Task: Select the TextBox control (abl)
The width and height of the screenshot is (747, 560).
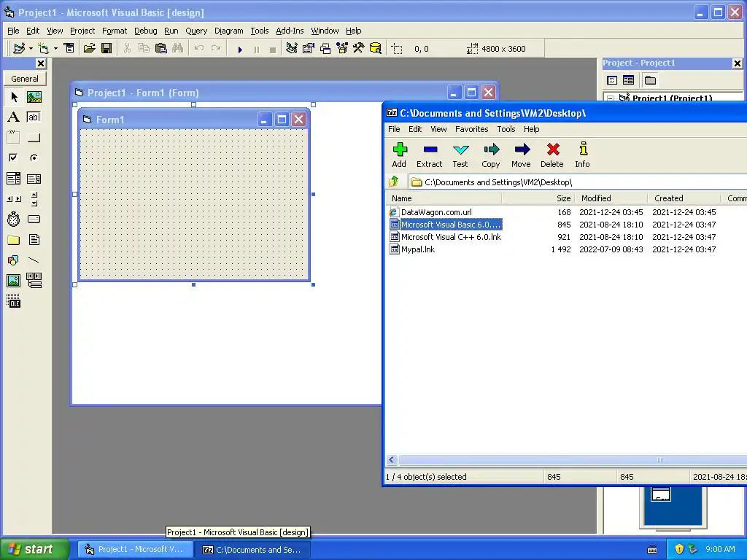Action: tap(34, 117)
